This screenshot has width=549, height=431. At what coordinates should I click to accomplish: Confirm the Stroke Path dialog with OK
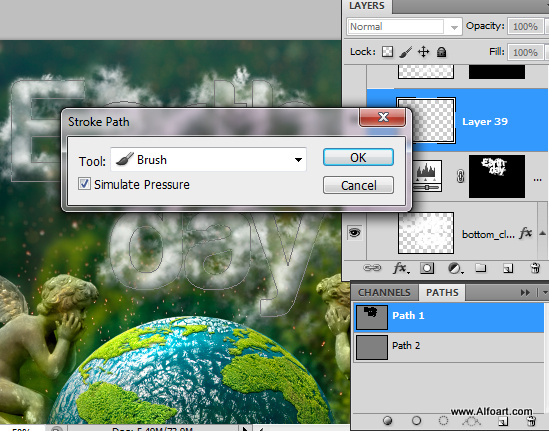[x=358, y=157]
